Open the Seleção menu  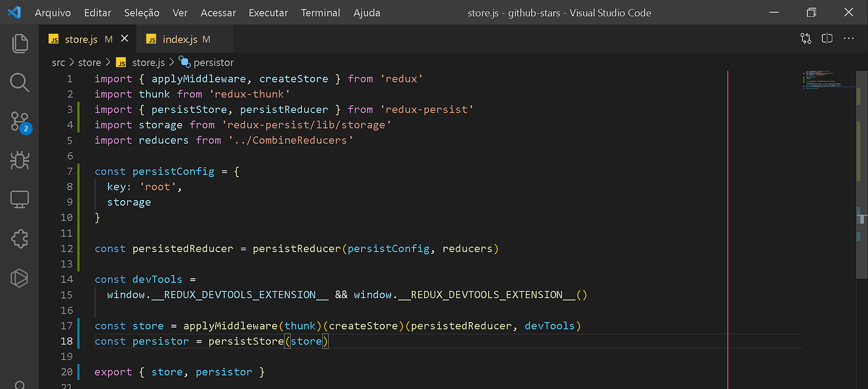tap(142, 12)
